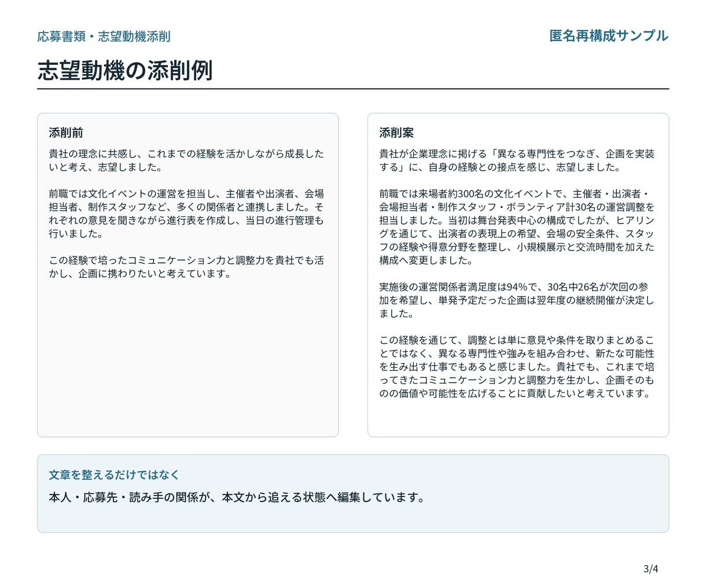Click the paragraph starting '貴社の理念に共感し'
Screen dimensions: 706x588
tap(186, 161)
